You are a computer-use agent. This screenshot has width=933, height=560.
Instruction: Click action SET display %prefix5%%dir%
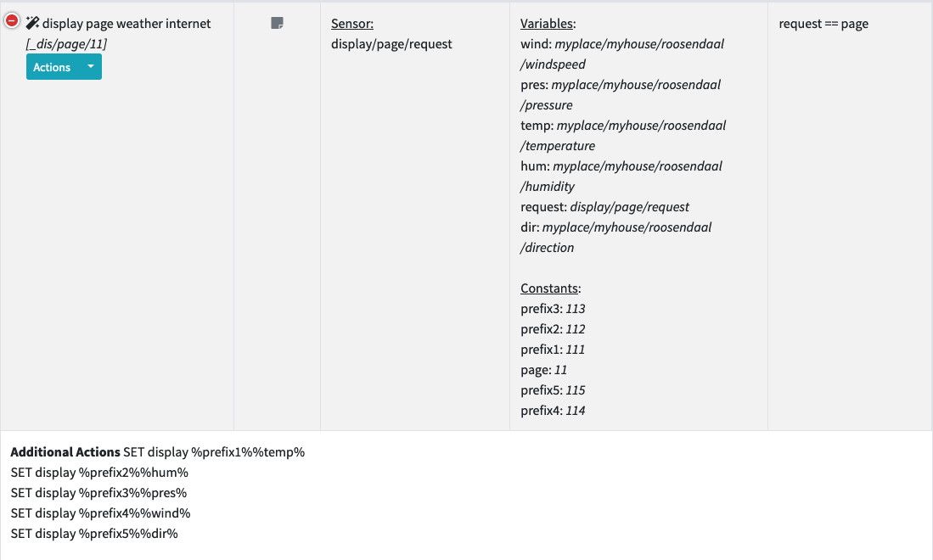point(94,534)
